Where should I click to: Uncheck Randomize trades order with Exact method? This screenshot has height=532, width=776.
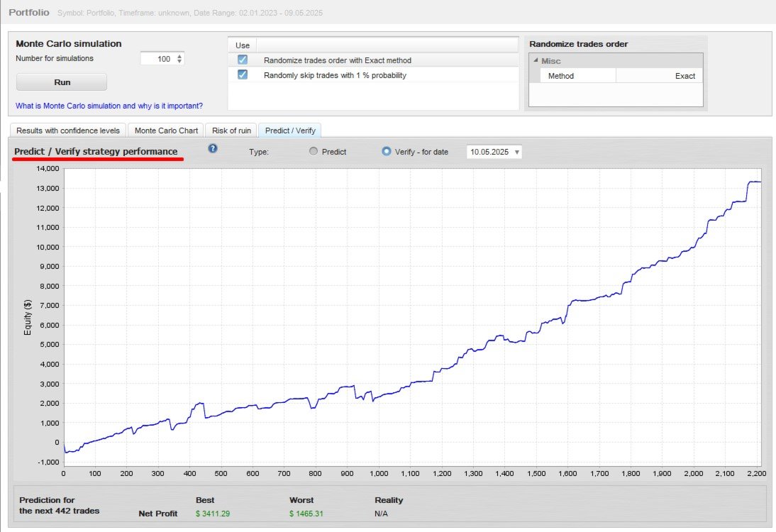click(243, 60)
